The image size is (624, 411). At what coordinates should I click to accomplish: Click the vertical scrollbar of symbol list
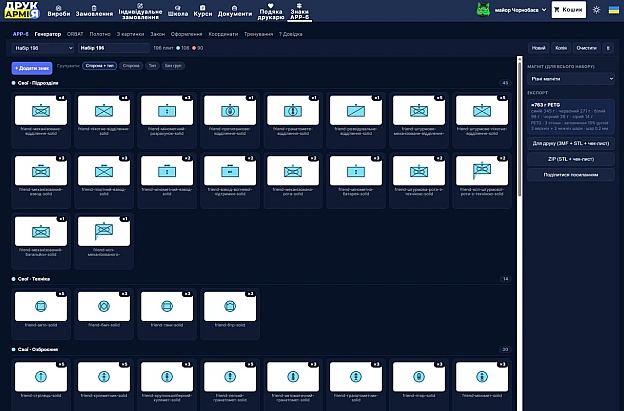click(x=519, y=127)
